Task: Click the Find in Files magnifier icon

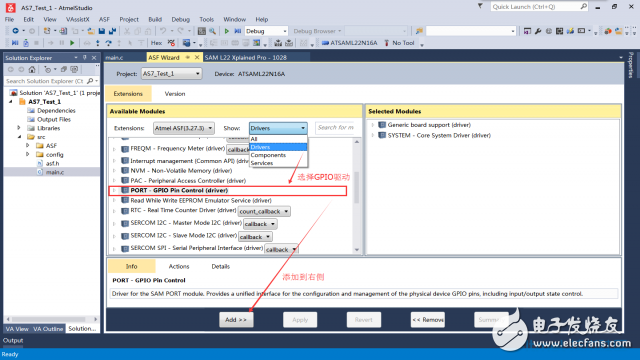Action: [213, 31]
